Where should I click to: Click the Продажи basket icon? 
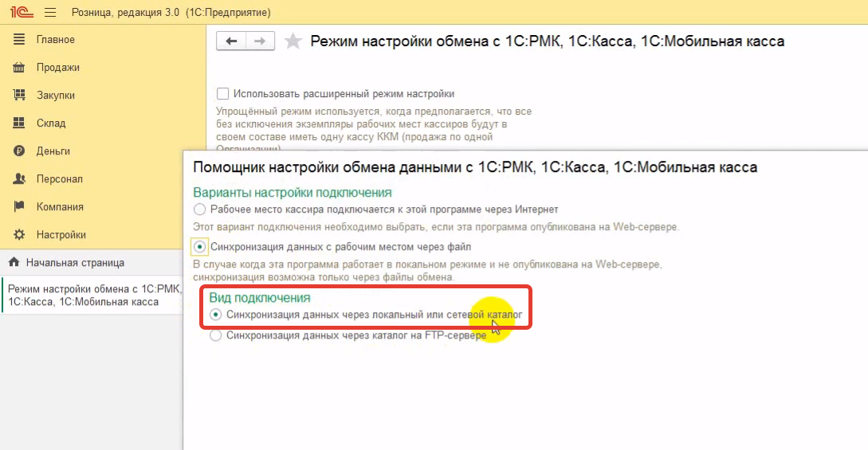[19, 68]
